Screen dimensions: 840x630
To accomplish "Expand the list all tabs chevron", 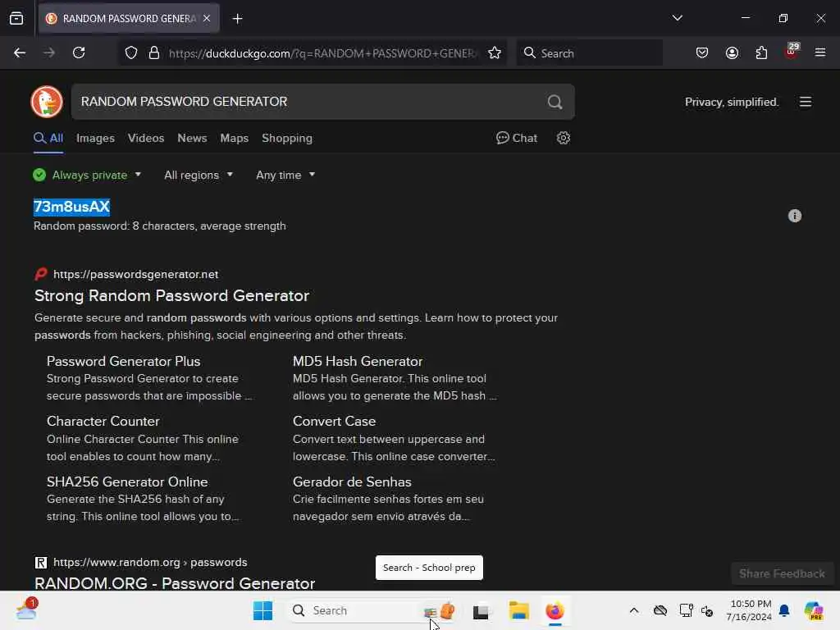I will [677, 18].
